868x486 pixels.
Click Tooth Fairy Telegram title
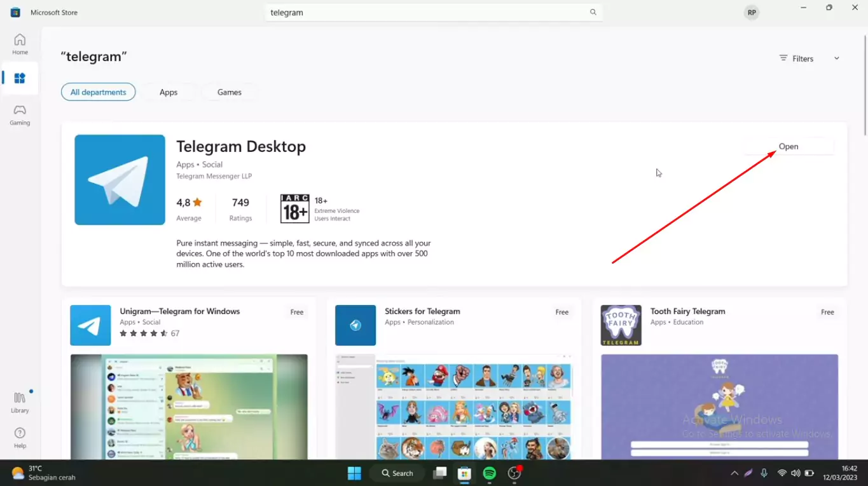coord(687,311)
